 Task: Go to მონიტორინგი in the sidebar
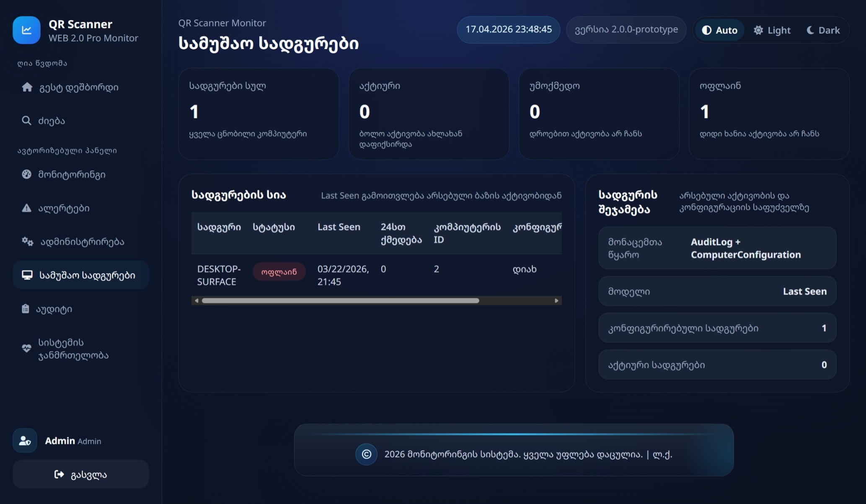tap(81, 174)
